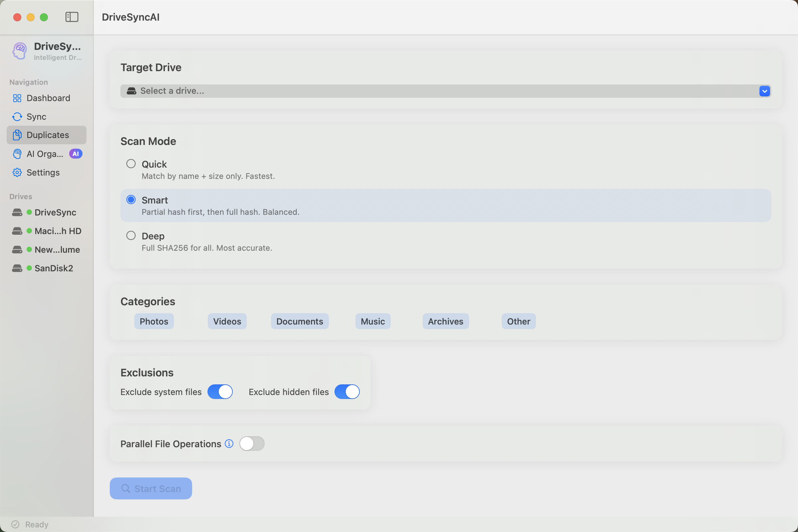
Task: Turn off Exclude hidden files
Action: pyautogui.click(x=347, y=392)
